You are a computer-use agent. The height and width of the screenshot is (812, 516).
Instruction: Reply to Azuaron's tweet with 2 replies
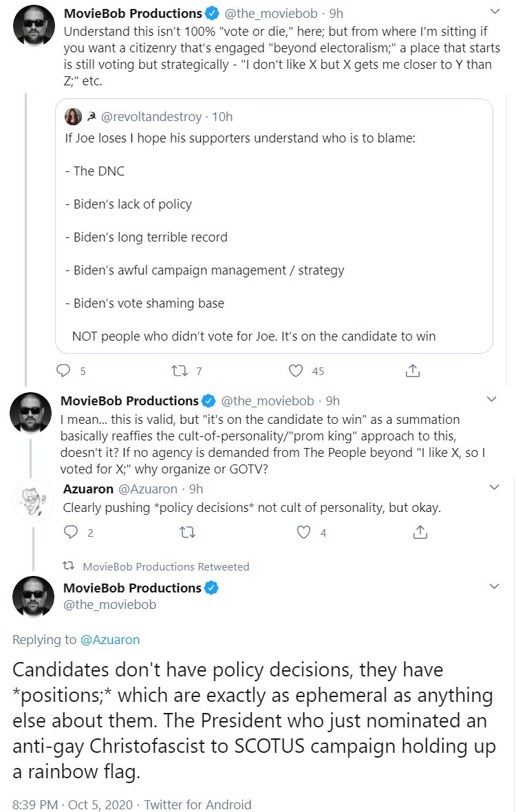(71, 533)
